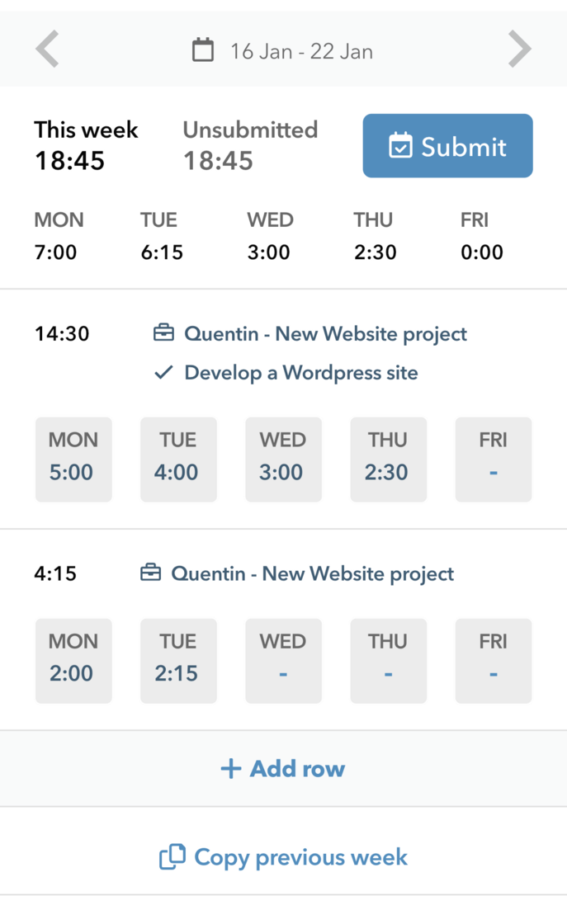The height and width of the screenshot is (924, 567).
Task: Submit the timesheet for this week
Action: (447, 146)
